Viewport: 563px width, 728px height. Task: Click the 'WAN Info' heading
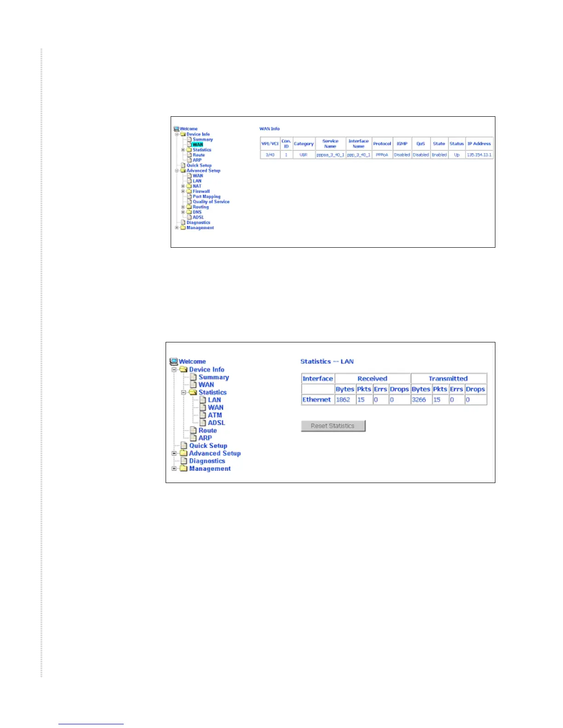(x=270, y=129)
